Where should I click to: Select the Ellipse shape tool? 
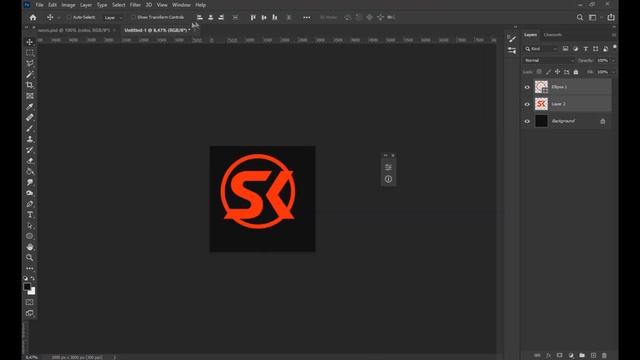coord(30,236)
